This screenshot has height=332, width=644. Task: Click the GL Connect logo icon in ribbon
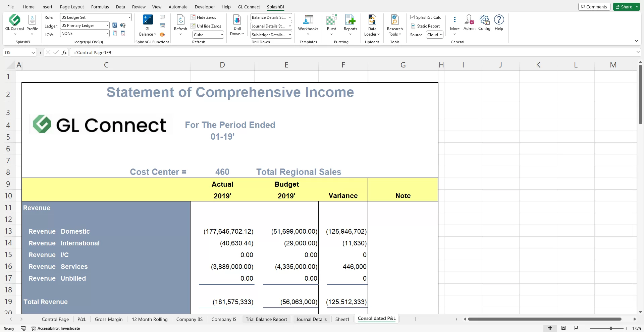point(14,20)
